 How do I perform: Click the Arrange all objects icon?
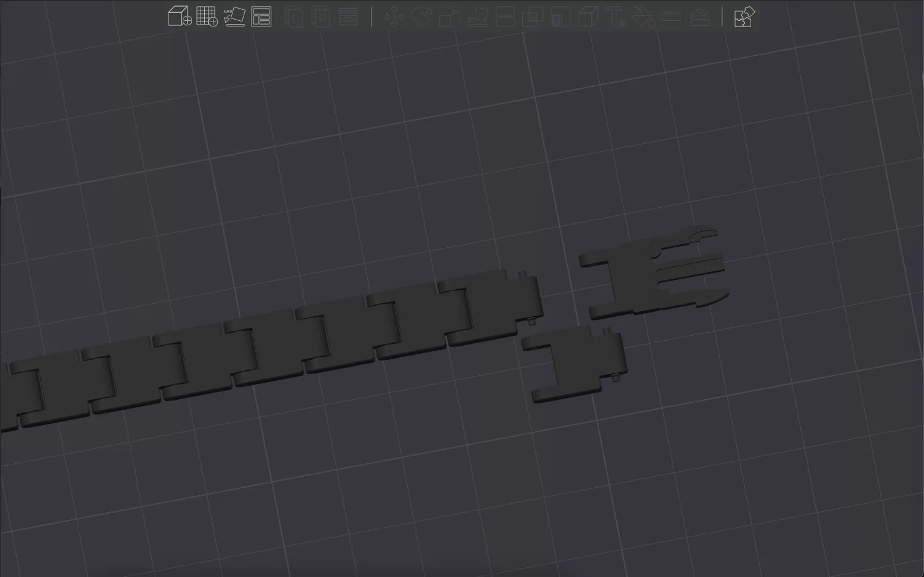tap(261, 17)
